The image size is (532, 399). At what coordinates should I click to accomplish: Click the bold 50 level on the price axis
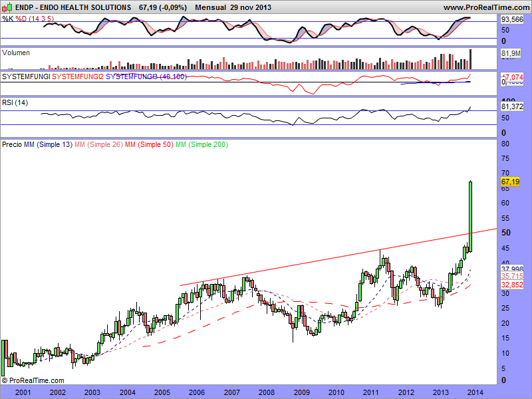click(506, 233)
